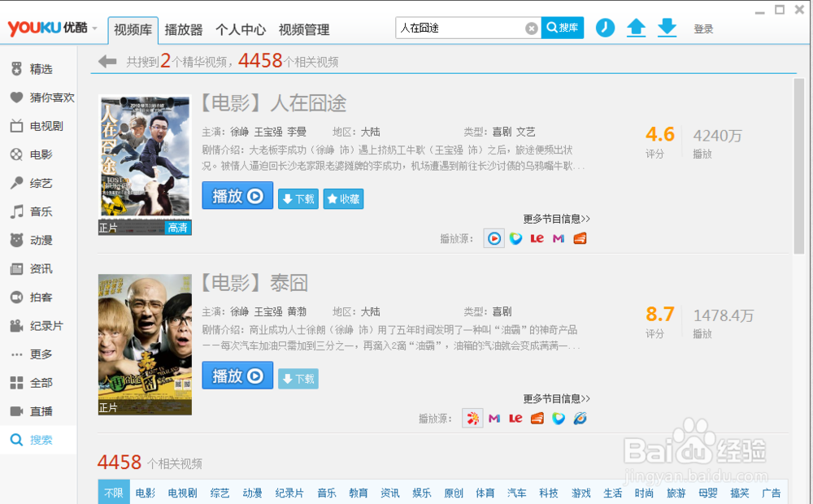Clear the search box text
Screen dimensions: 813x504
532,28
